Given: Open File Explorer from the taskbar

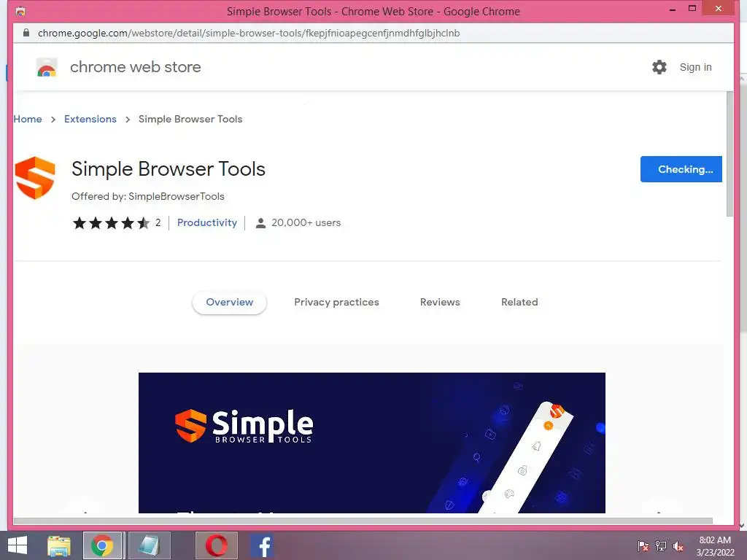Looking at the screenshot, I should (x=59, y=545).
